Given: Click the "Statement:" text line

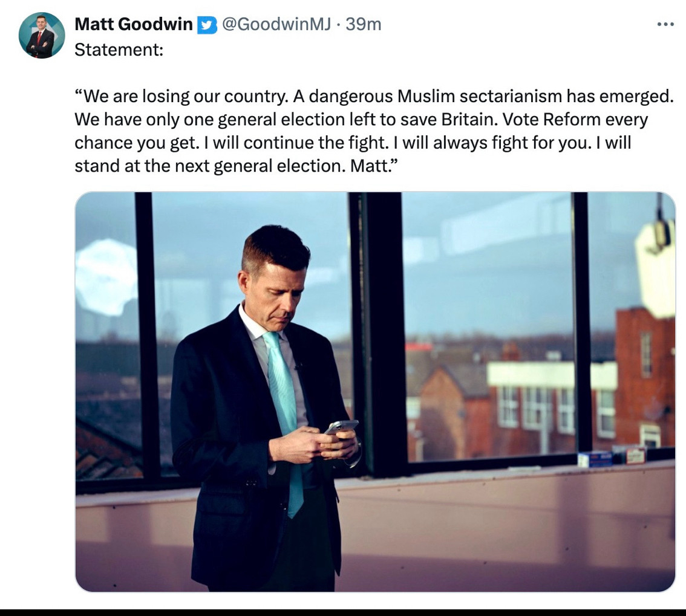Looking at the screenshot, I should (x=119, y=49).
